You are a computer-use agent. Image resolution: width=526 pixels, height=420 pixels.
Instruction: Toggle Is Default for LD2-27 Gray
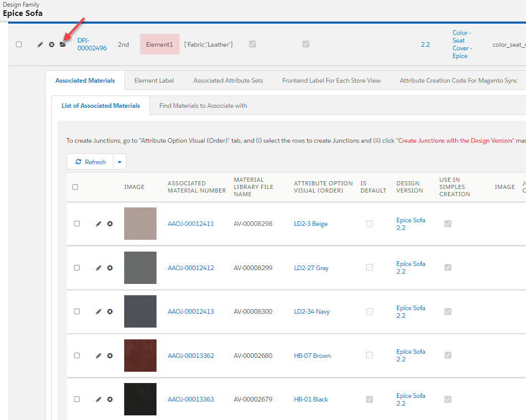coord(369,267)
